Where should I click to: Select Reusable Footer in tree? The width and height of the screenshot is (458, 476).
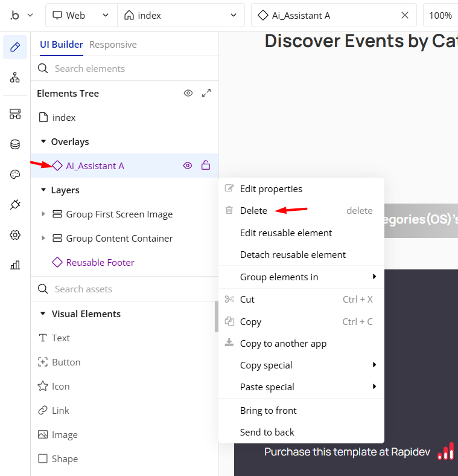point(100,262)
